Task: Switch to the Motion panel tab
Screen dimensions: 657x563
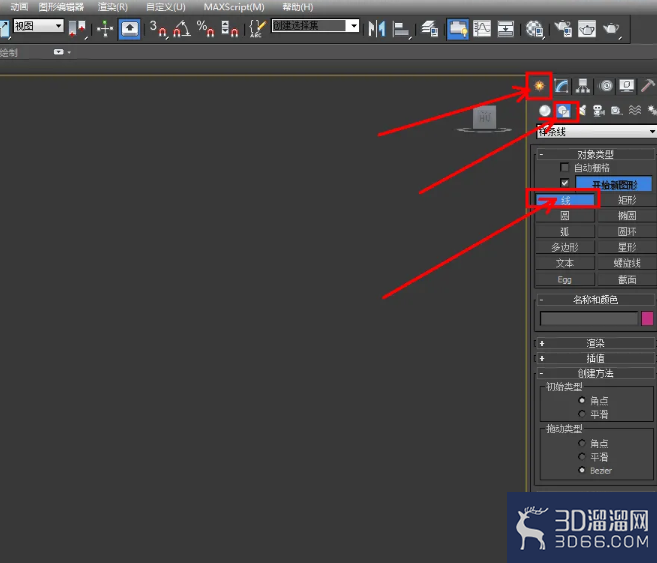Action: pos(606,86)
